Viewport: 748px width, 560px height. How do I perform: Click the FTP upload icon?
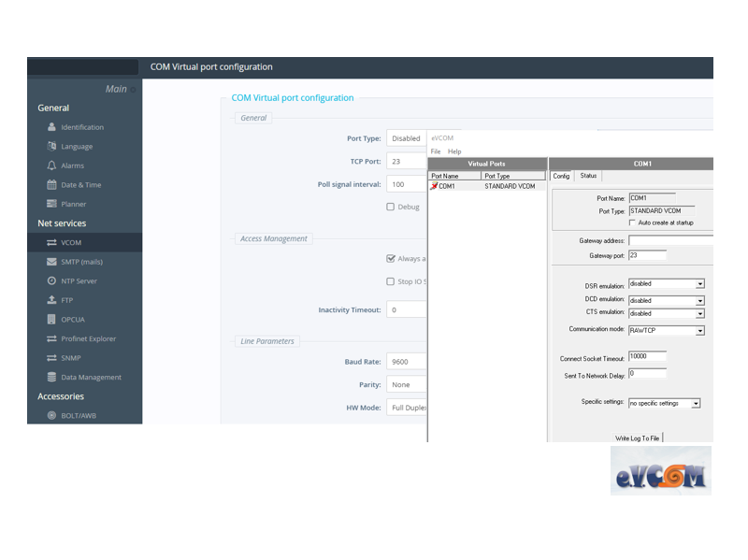point(52,300)
